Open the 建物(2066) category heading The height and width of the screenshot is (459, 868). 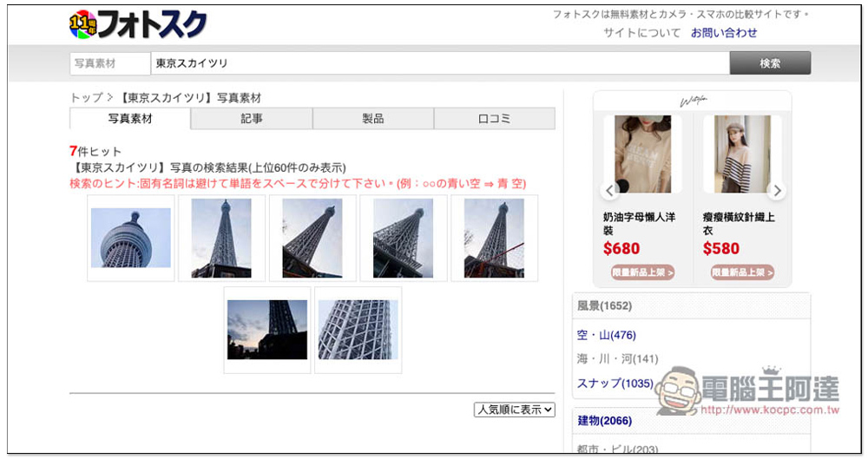point(604,421)
